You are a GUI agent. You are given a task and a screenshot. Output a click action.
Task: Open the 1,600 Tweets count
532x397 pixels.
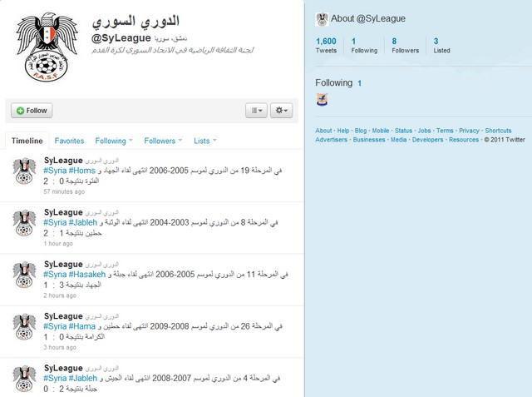[x=326, y=46]
